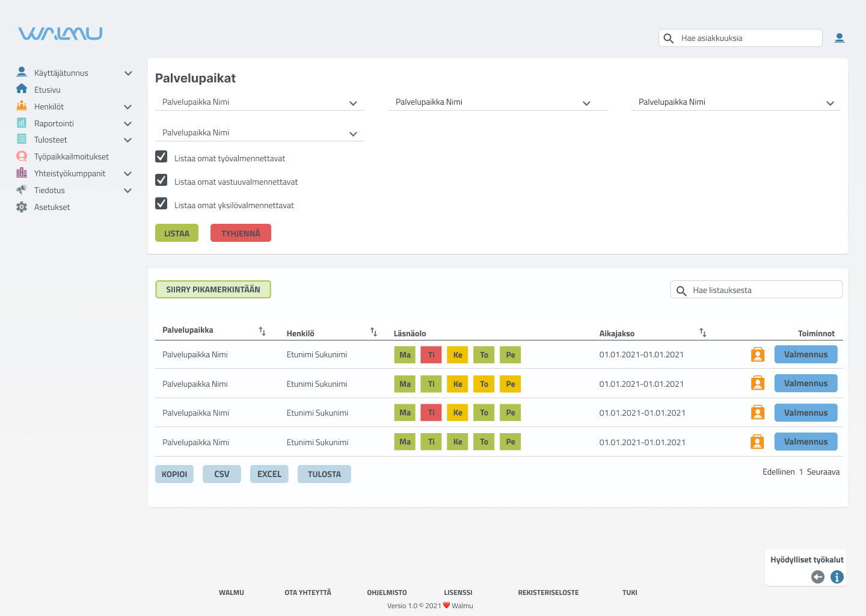Expand the Yhteistyökumppanit menu chevron
866x616 pixels.
(127, 173)
